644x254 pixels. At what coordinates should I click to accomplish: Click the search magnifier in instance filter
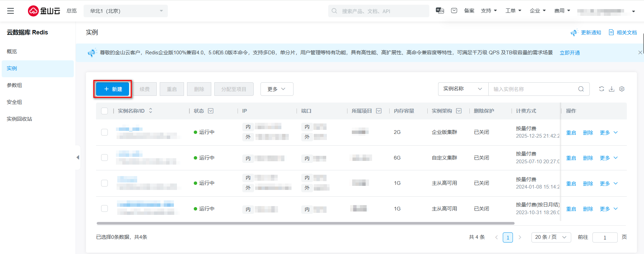pyautogui.click(x=581, y=89)
